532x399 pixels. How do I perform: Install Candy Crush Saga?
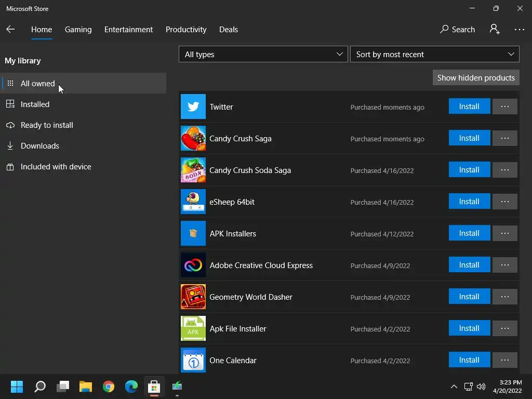point(469,138)
